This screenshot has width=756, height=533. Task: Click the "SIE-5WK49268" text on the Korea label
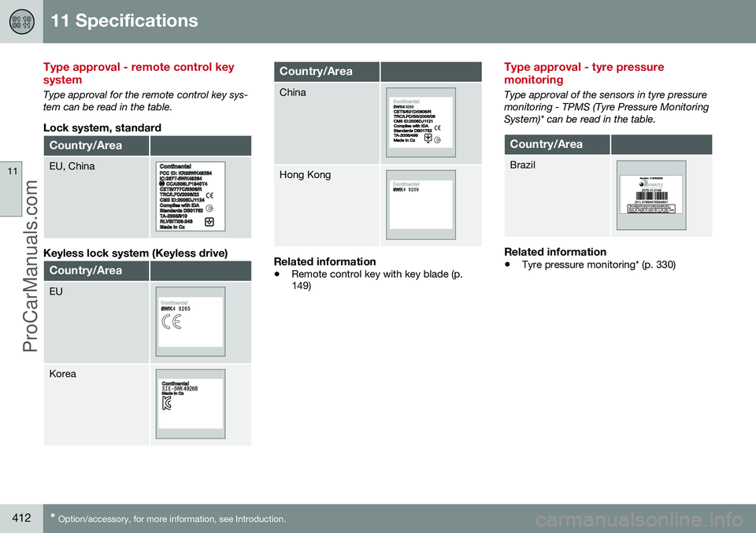pos(180,388)
